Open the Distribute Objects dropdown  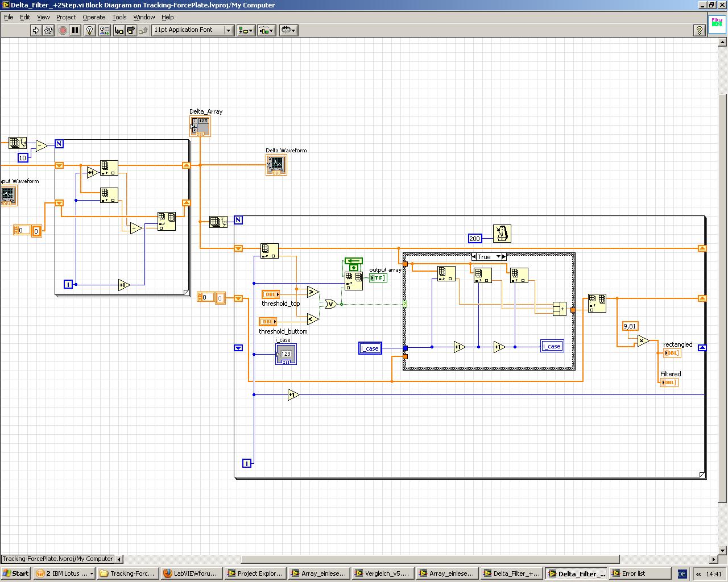[x=266, y=30]
